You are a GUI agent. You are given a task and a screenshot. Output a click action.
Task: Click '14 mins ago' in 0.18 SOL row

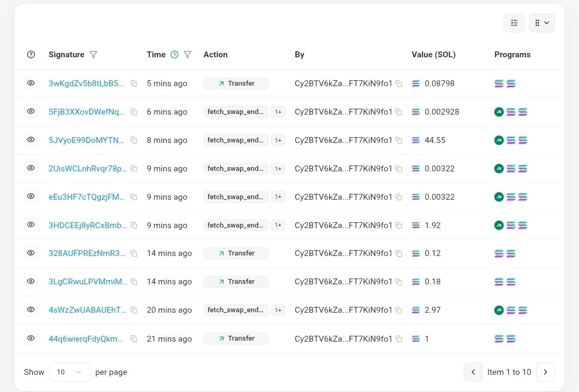click(x=169, y=282)
